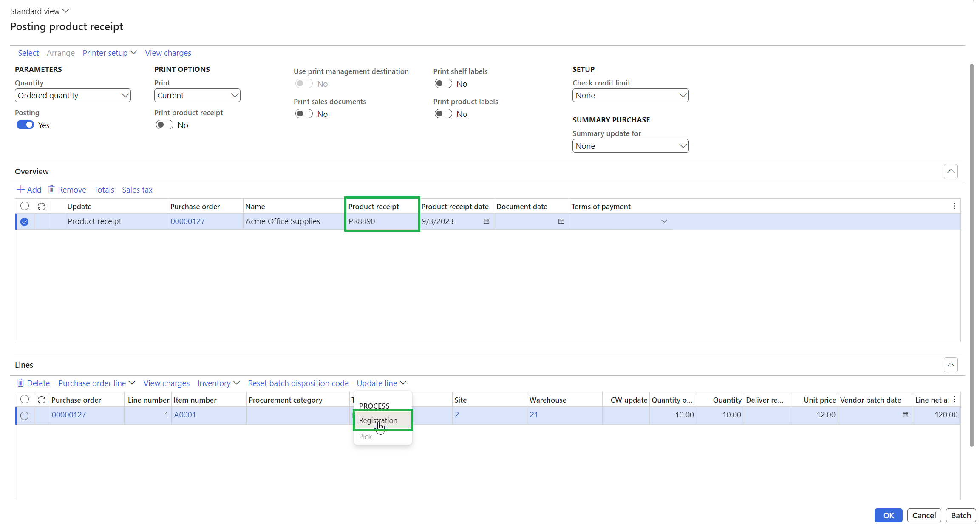Select the Lines row for order 00000127
980x528 pixels.
[25, 415]
